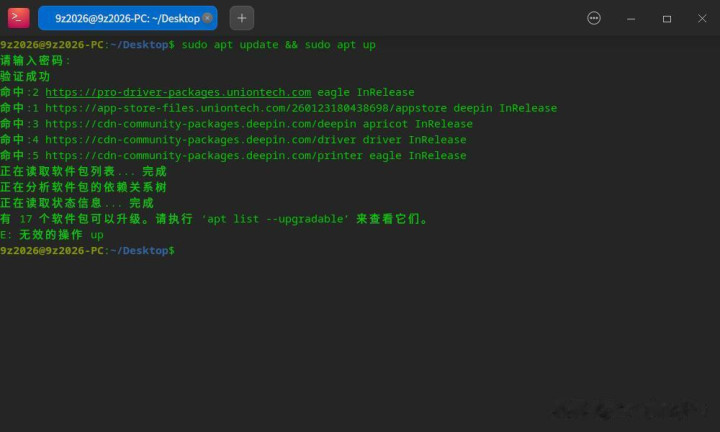Viewport: 720px width, 432px height.
Task: Close the 9z2026@9z2026-PC tab
Action: pyautogui.click(x=208, y=18)
